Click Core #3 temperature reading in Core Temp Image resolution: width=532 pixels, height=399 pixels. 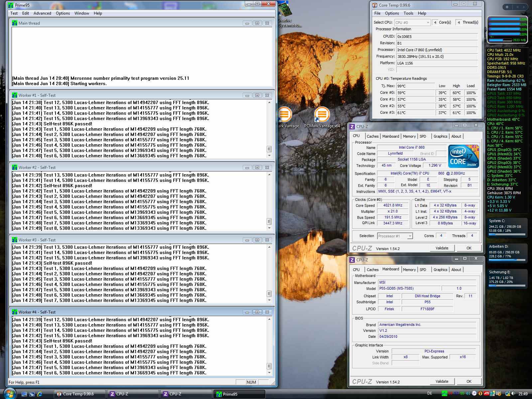[416, 113]
